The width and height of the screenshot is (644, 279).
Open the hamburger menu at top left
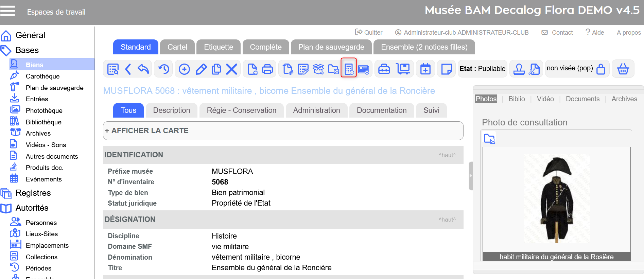8,11
